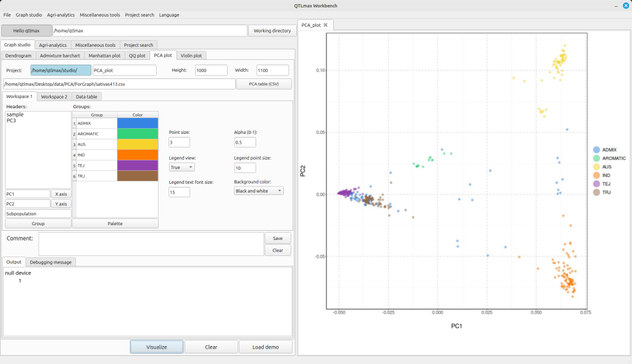
Task: Open the Miscellaneous tools menu
Action: 100,14
